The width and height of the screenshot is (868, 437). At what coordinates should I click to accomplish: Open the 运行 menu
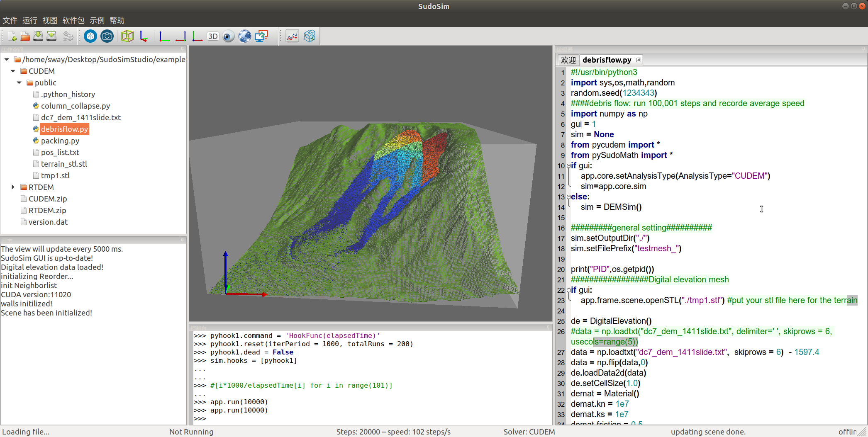29,20
